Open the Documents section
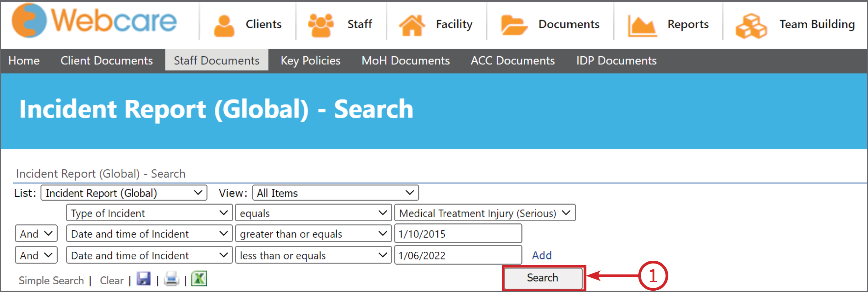 (x=569, y=24)
